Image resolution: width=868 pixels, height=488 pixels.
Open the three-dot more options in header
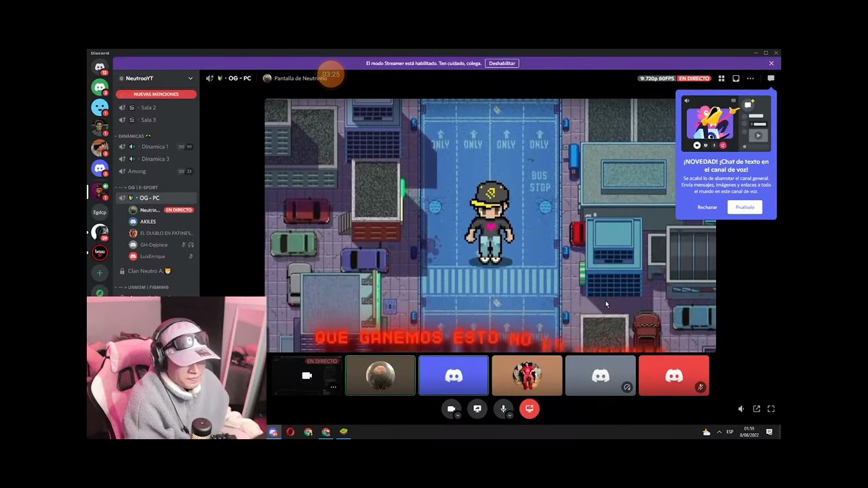tap(750, 79)
